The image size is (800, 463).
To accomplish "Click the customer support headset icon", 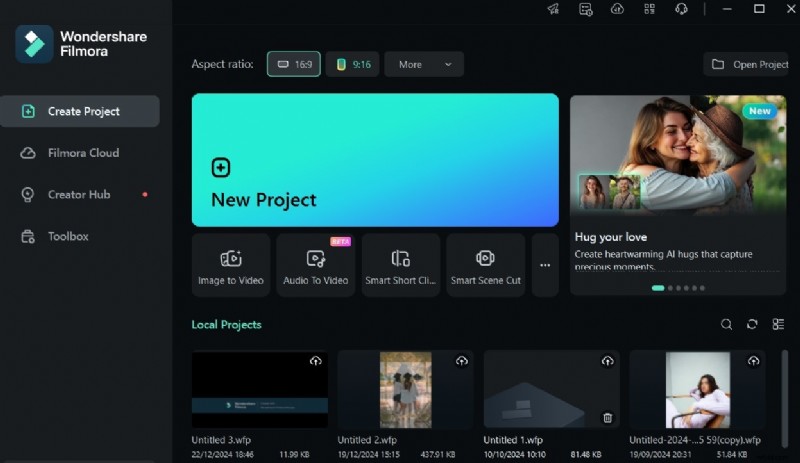I will tap(681, 9).
